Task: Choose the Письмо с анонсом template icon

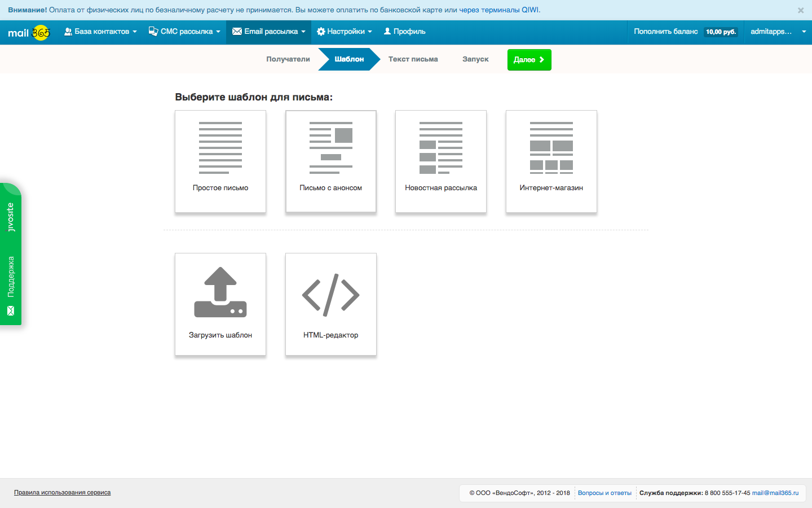Action: pyautogui.click(x=331, y=148)
